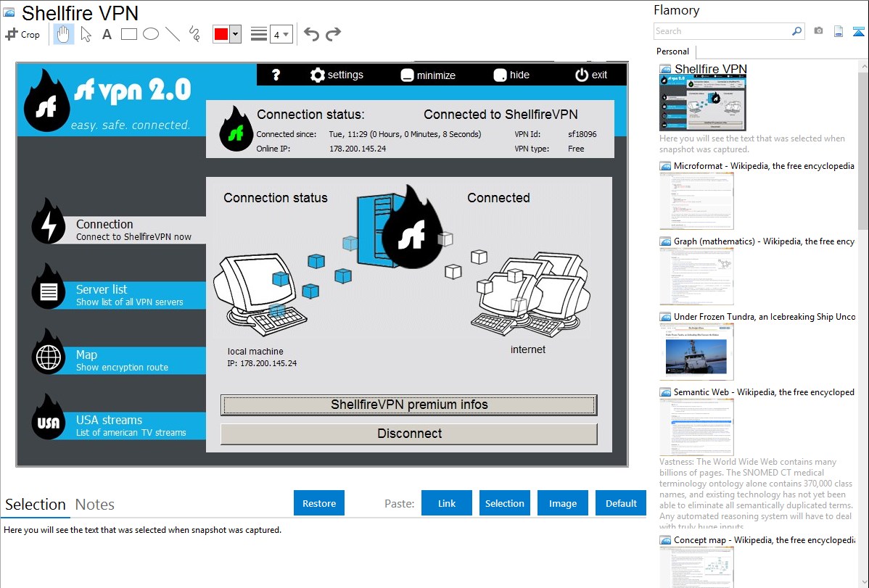Screen dimensions: 869x588
Task: Open the Semantic Web snapshot thumbnail
Action: click(696, 426)
